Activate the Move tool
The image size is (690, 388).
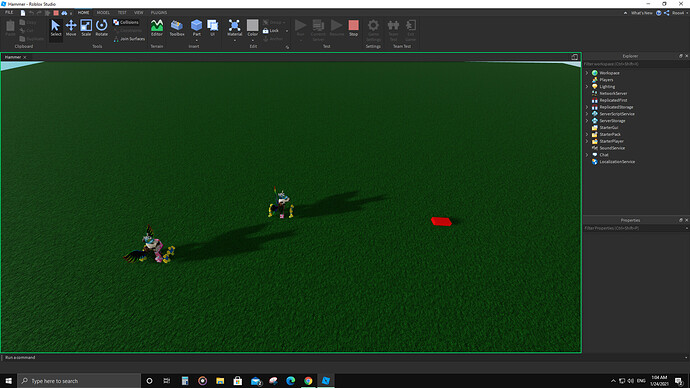[x=71, y=28]
